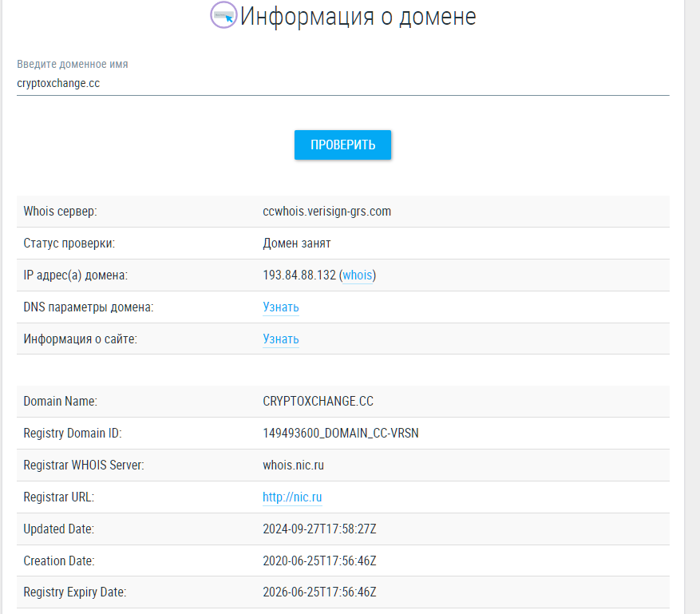Click the Whois сервер: label
This screenshot has width=700, height=614.
tap(61, 212)
